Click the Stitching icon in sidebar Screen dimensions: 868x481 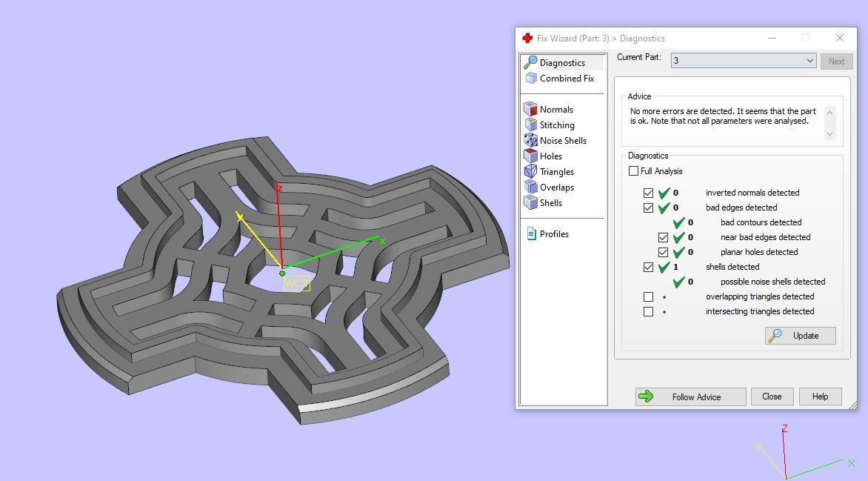tap(530, 125)
